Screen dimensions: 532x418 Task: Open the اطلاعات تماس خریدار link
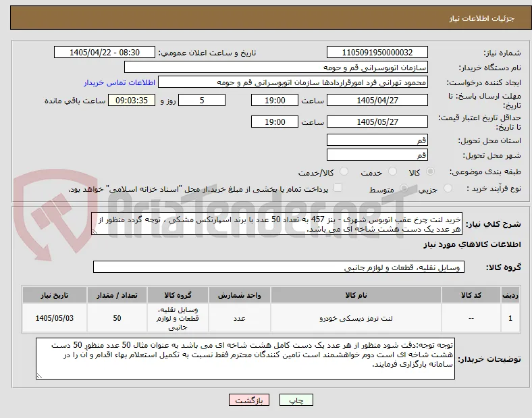click(x=119, y=82)
